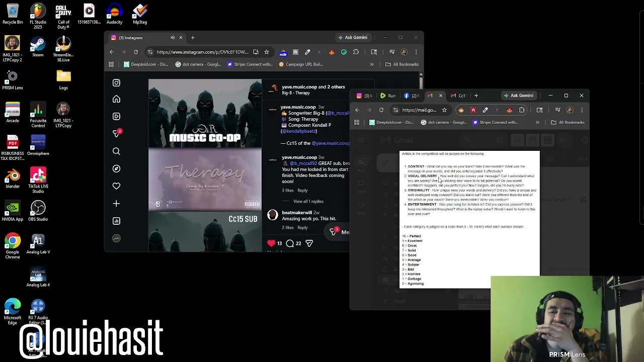Expand hidden bookmarks chevron in Instagram window
644x362 pixels.
(x=372, y=64)
